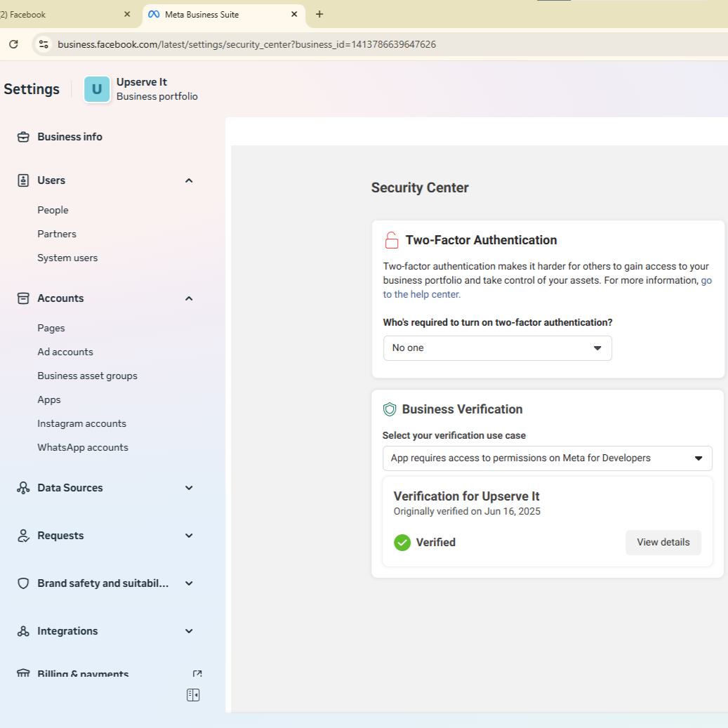Click the Upserve It portfolio avatar

(x=96, y=89)
